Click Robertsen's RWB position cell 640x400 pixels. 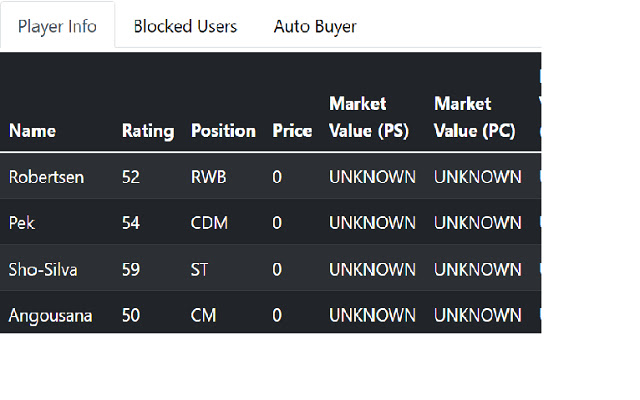(209, 177)
